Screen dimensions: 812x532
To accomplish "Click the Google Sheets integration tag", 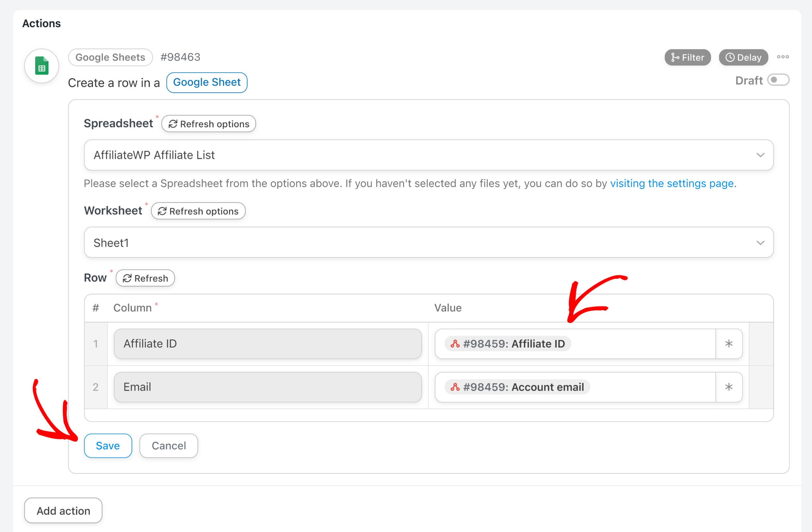I will tap(110, 57).
